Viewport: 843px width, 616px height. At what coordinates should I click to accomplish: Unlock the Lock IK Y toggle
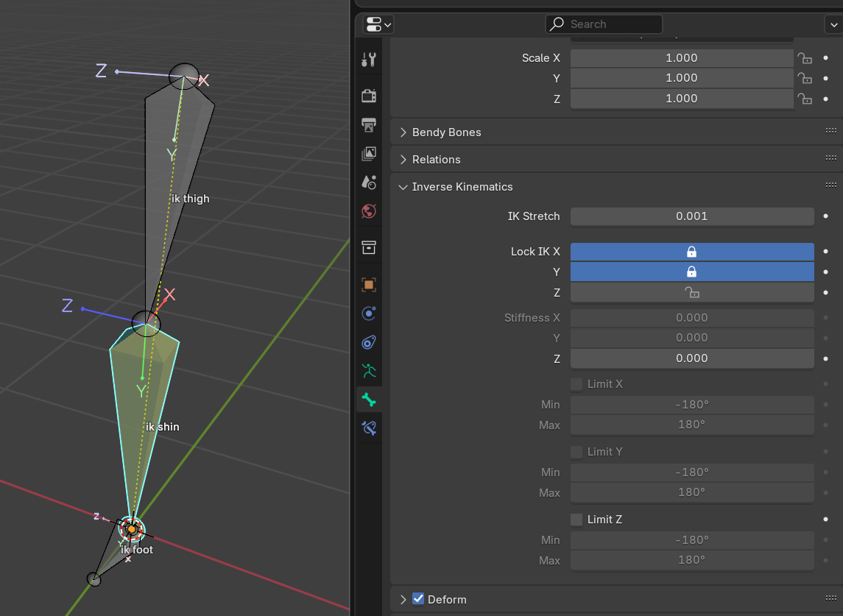coord(692,272)
